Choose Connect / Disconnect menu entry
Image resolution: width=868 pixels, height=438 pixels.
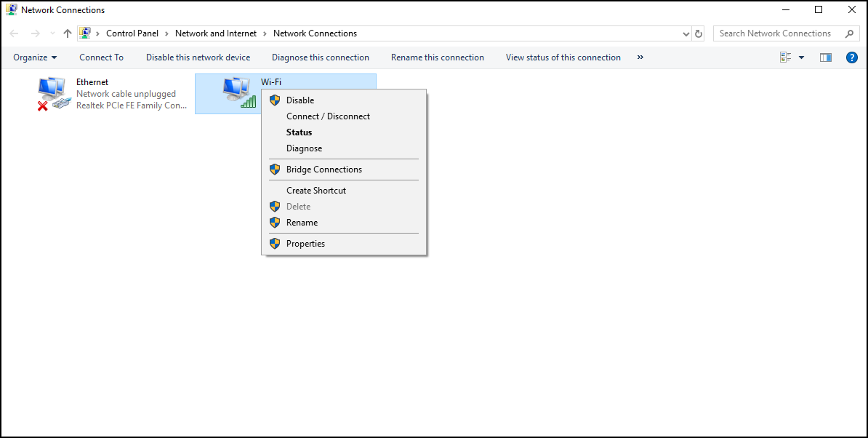click(344, 116)
